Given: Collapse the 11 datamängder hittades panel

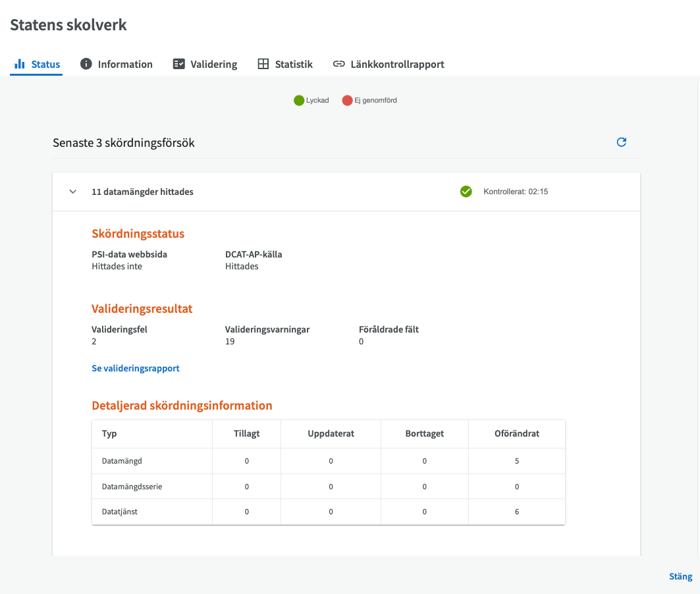Looking at the screenshot, I should pos(73,192).
